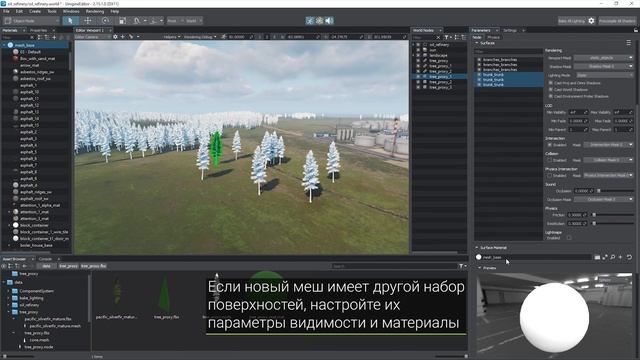640x360 pixels.
Task: Open the Occlusion Mask dropdown
Action: point(604,200)
